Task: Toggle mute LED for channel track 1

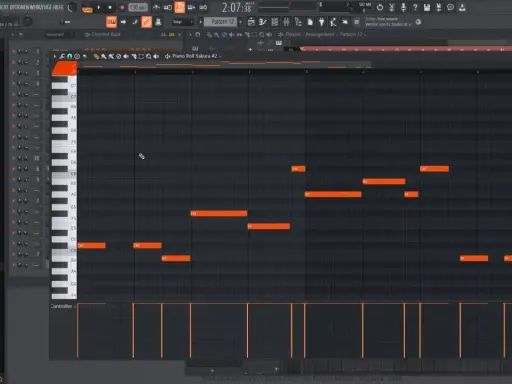Action: click(x=13, y=51)
